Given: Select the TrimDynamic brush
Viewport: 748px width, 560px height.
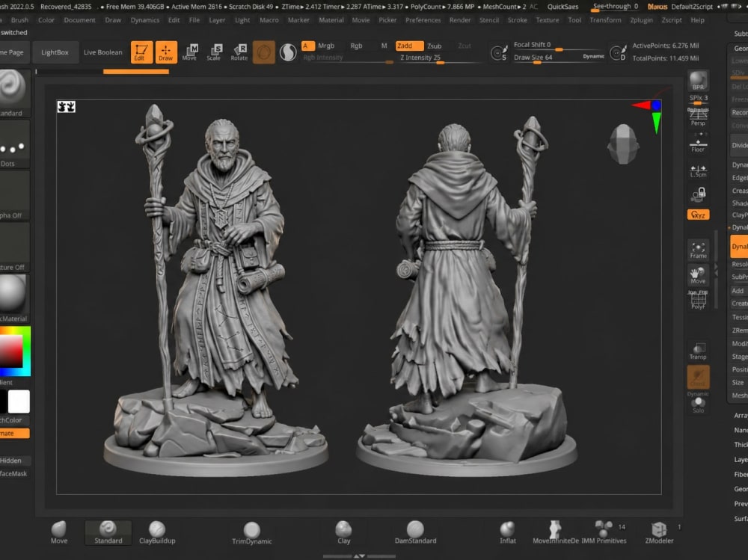Looking at the screenshot, I should (x=252, y=533).
